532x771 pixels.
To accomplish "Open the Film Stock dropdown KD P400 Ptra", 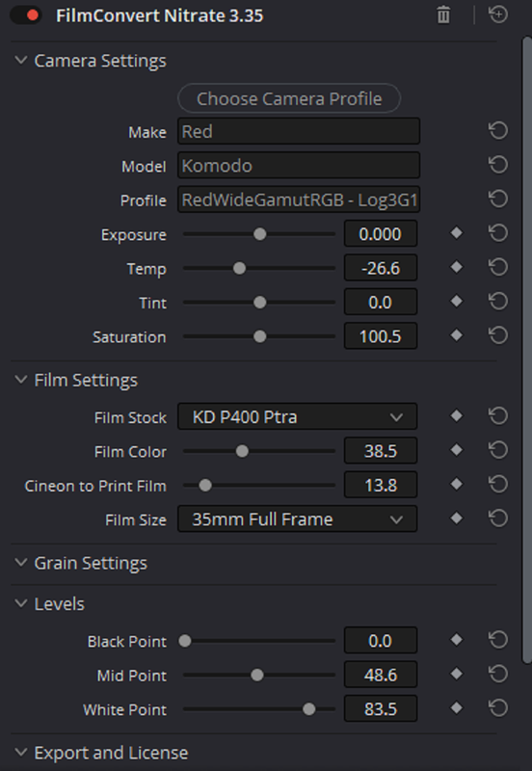I will (298, 417).
